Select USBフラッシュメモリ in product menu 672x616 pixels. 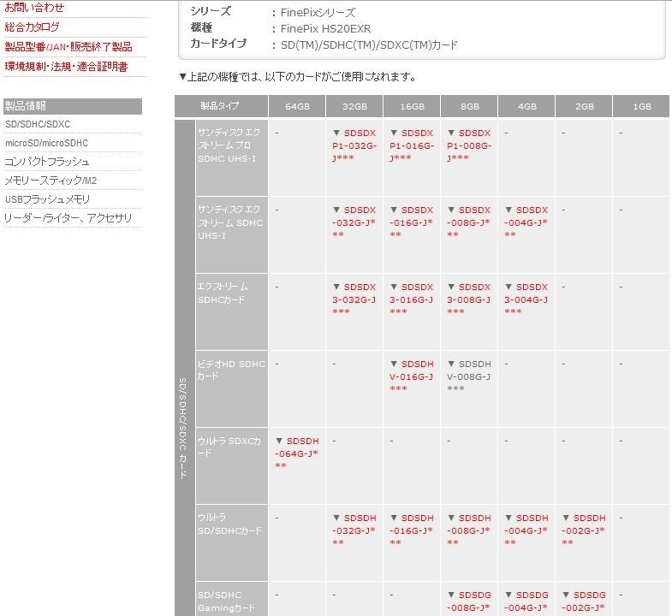[x=48, y=199]
